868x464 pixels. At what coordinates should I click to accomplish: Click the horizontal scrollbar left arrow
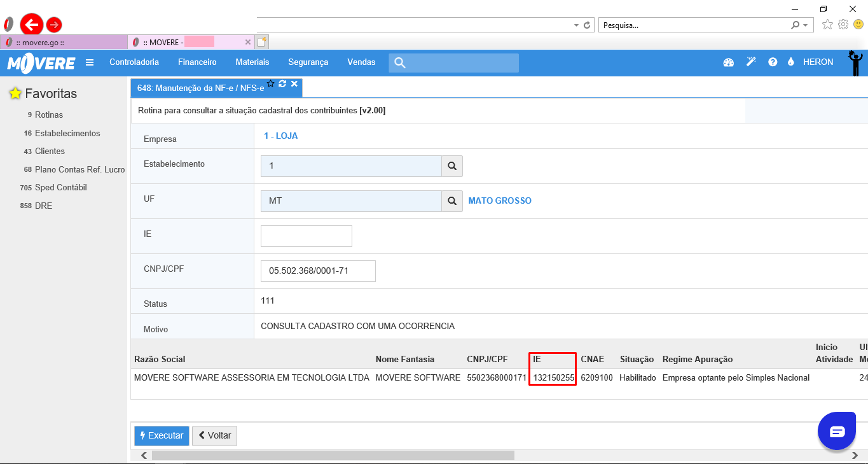point(144,455)
